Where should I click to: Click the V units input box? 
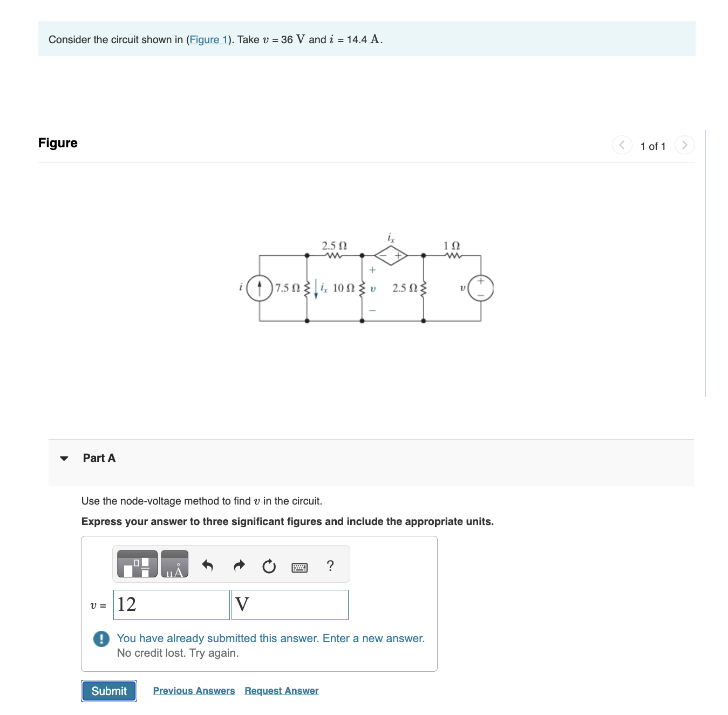click(x=289, y=604)
